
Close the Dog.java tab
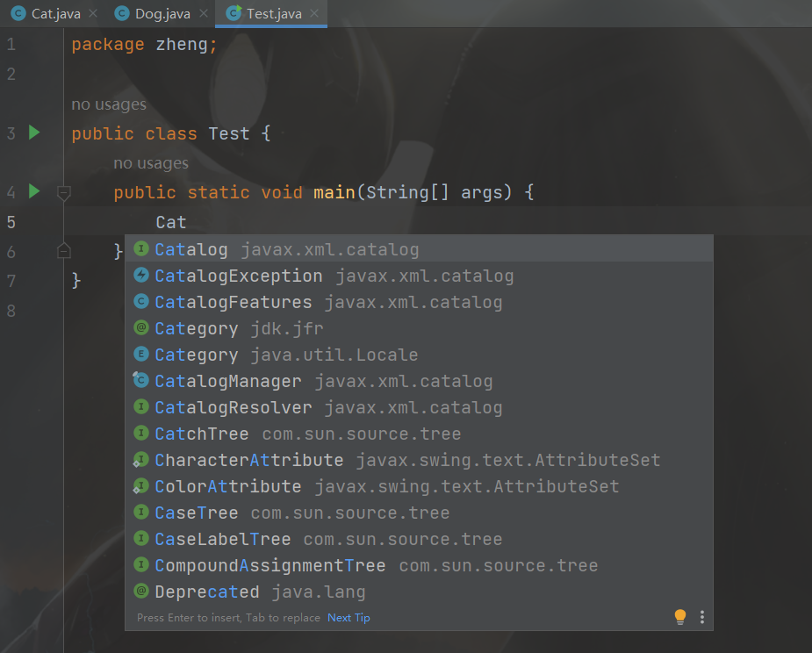click(204, 13)
